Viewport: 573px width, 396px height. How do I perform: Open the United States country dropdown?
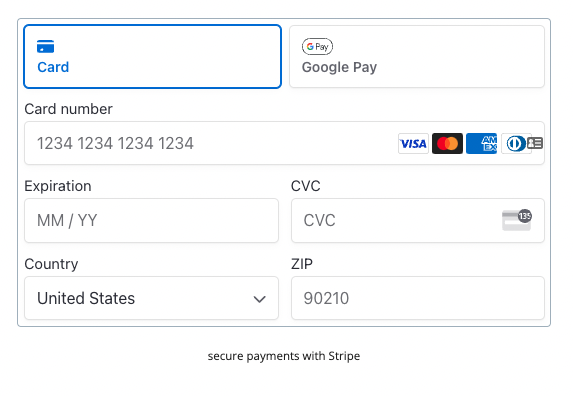coord(151,298)
